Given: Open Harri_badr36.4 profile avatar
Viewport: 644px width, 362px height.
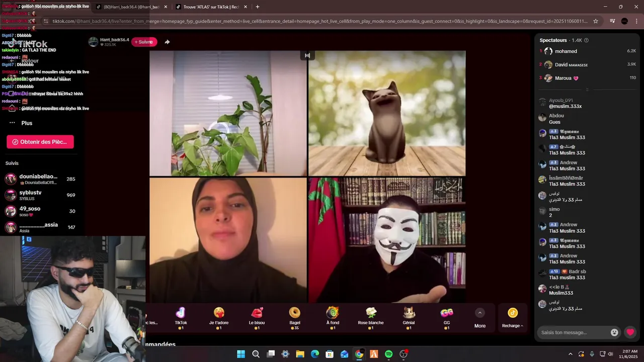Looking at the screenshot, I should [x=93, y=42].
